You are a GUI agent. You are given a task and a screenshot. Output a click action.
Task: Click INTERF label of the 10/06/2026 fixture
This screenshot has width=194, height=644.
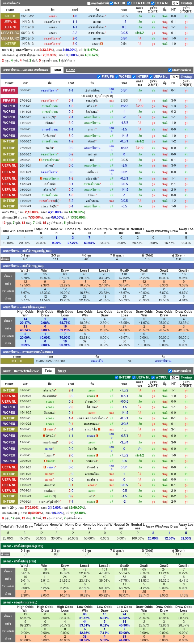17,361
